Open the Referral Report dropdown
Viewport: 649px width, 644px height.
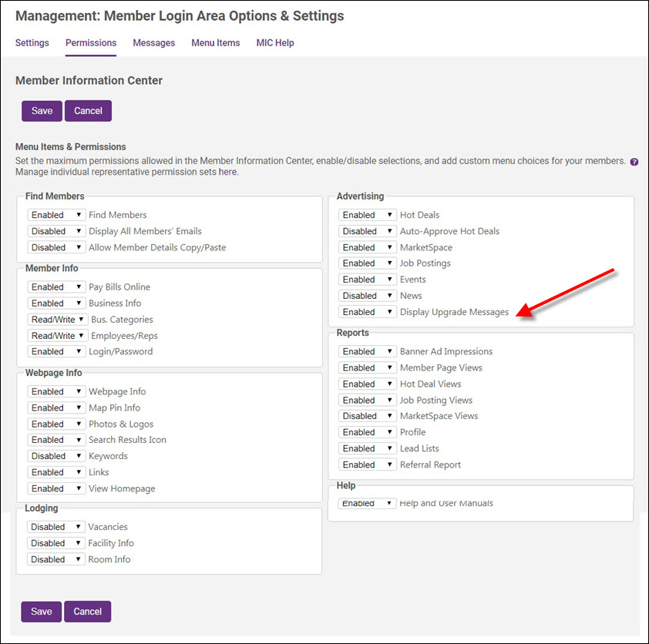368,465
